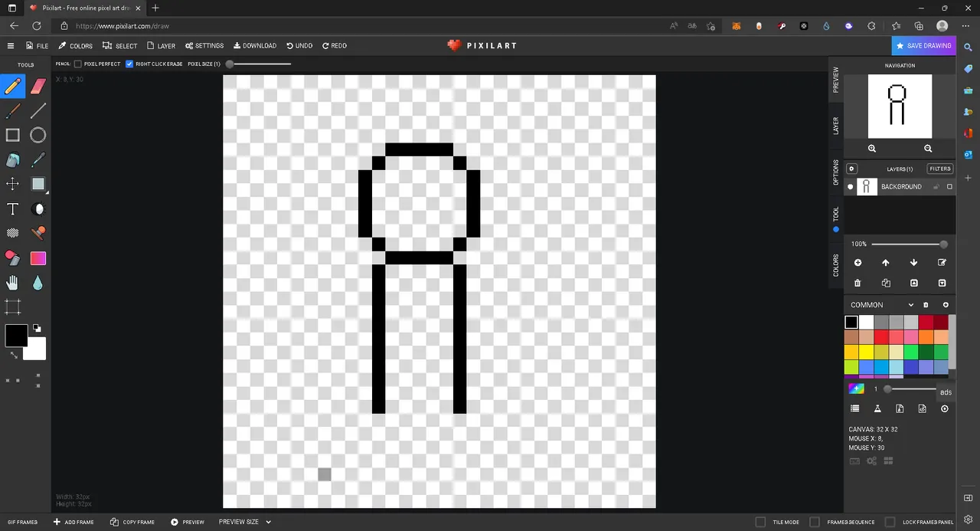
Task: Select the Line tool
Action: click(38, 111)
